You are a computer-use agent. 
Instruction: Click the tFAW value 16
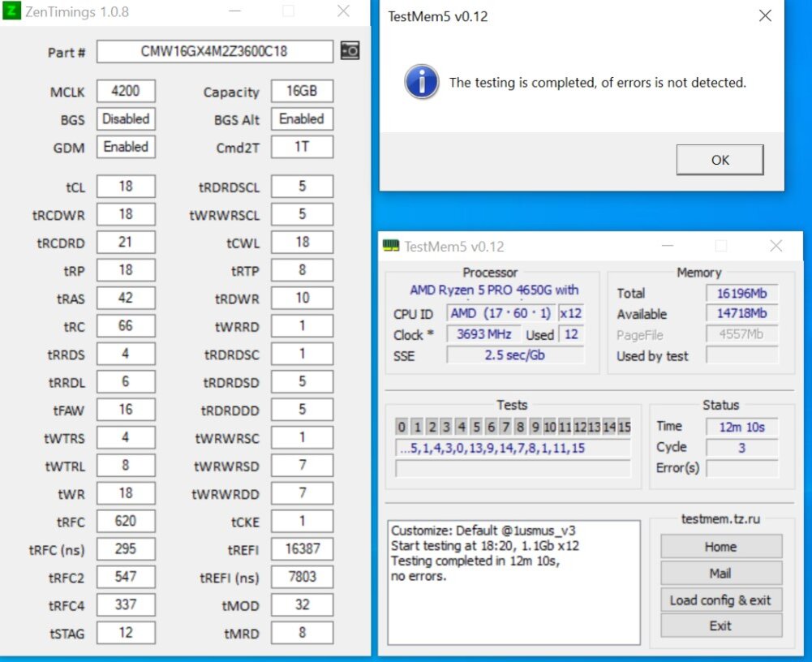click(x=126, y=410)
